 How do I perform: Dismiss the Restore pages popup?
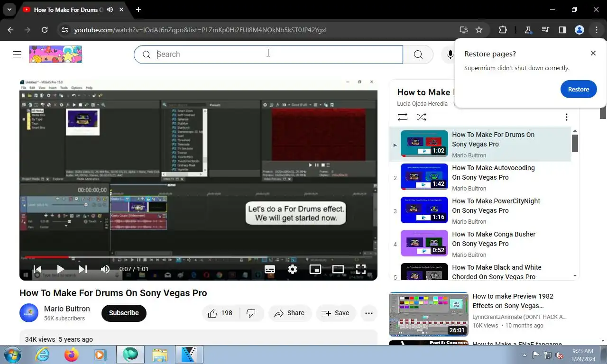[x=593, y=53]
